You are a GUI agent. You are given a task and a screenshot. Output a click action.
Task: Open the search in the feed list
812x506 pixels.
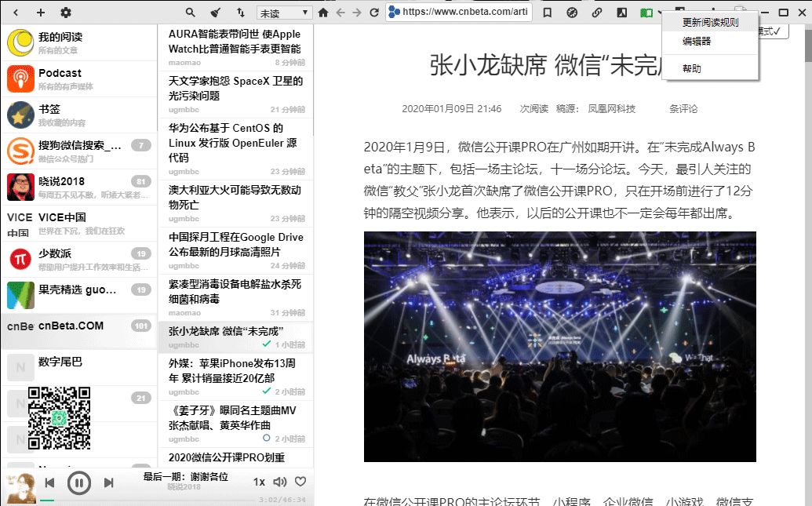pos(191,13)
